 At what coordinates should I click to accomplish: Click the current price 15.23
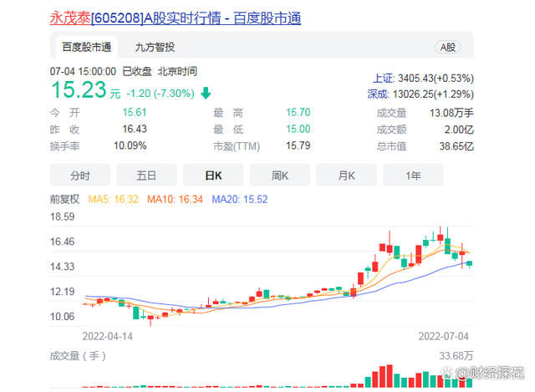(x=79, y=89)
